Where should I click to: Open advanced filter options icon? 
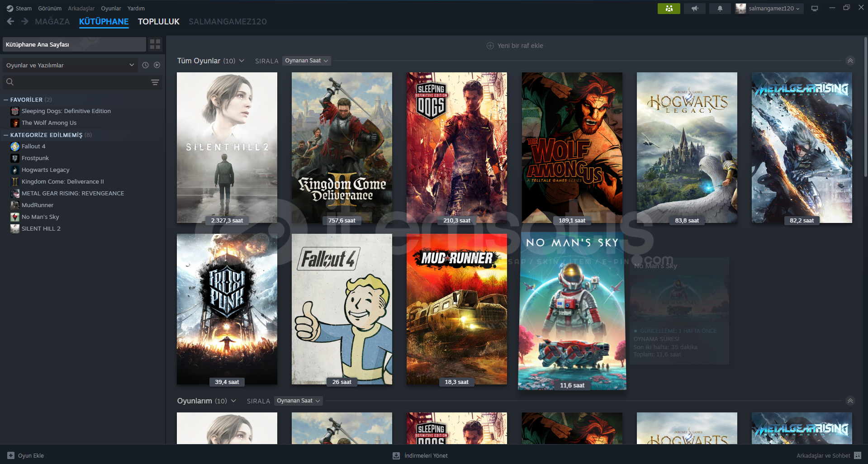coord(155,82)
